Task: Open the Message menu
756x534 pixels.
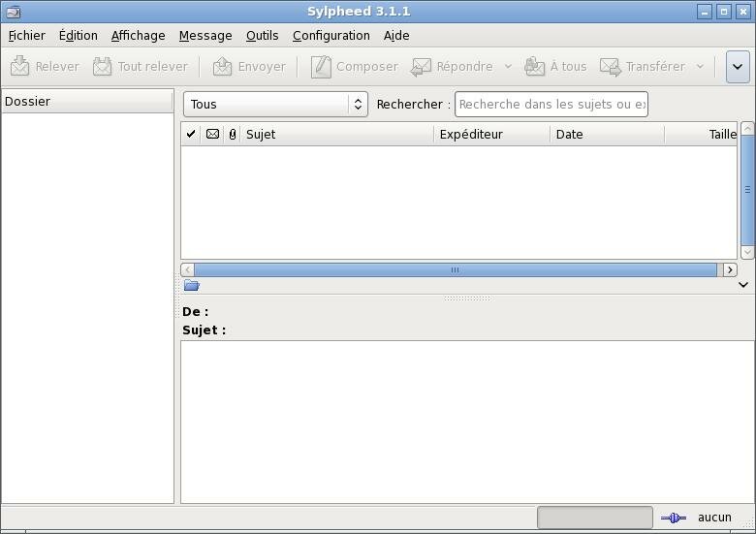Action: 205,36
